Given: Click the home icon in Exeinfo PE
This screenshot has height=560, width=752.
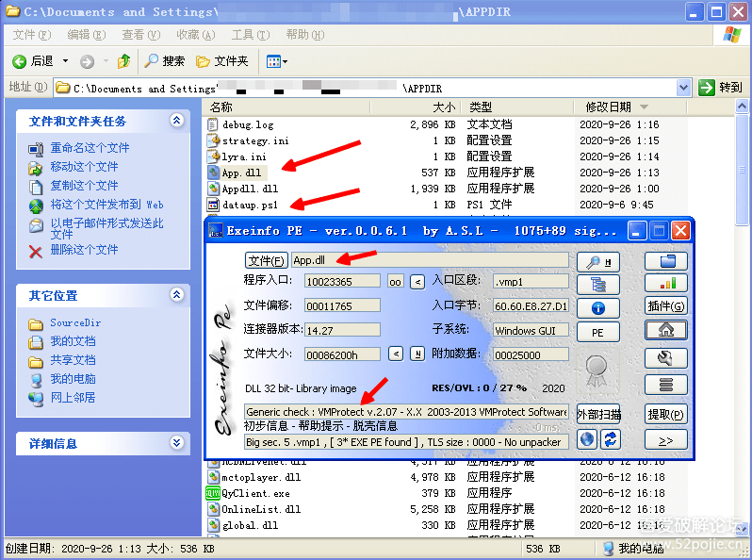Looking at the screenshot, I should (x=665, y=331).
